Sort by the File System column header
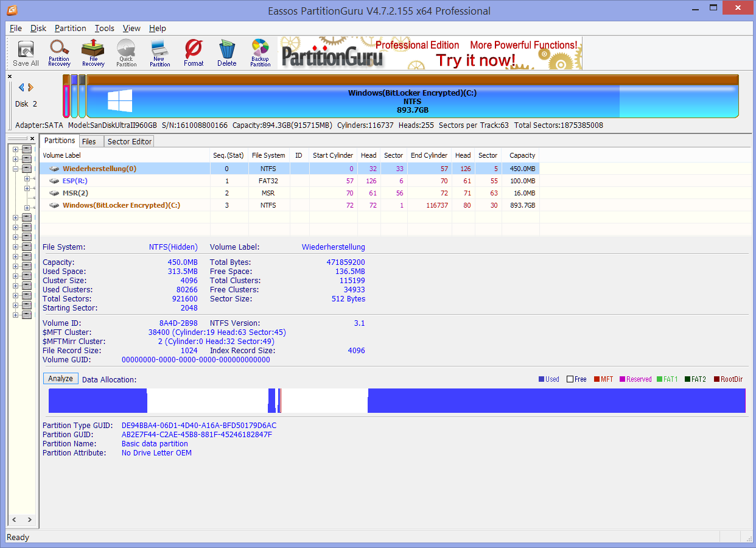 coord(269,155)
